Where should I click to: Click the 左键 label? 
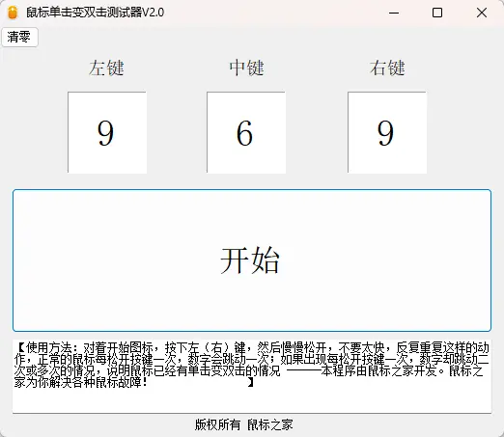106,68
